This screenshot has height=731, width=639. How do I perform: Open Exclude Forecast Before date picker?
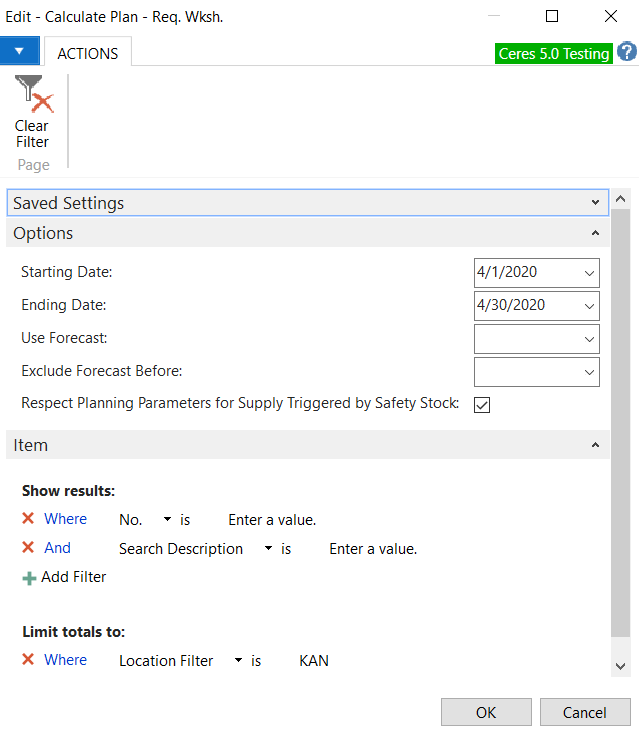(x=588, y=372)
